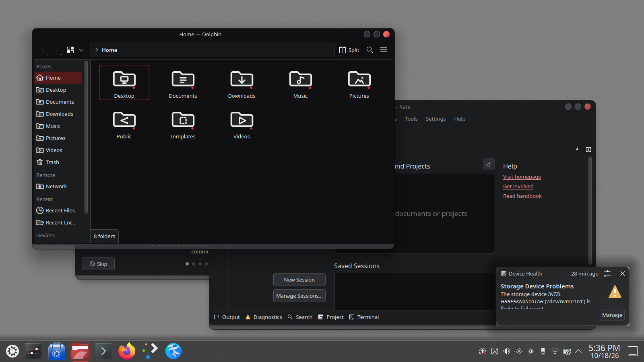Open the audio volume tray icon
The width and height of the screenshot is (644, 362).
click(507, 351)
